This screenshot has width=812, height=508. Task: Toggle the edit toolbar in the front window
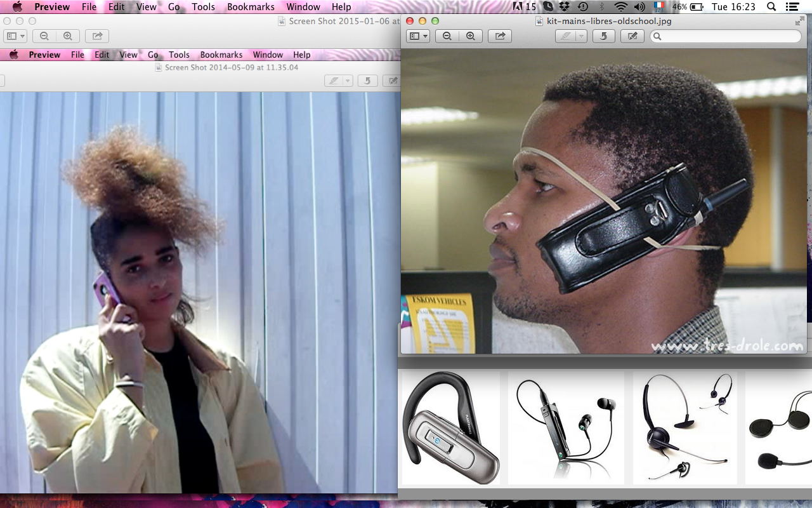pos(632,36)
